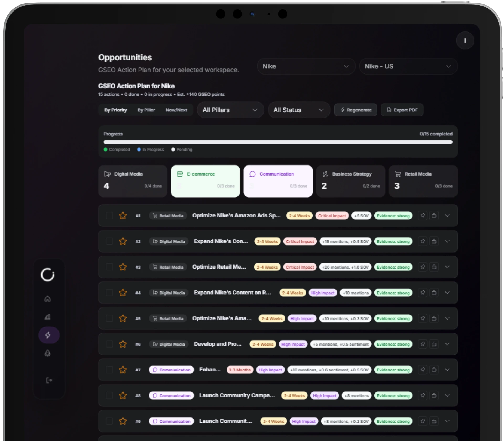
Task: Star action #7 Enhan... Communication item
Action: [123, 370]
